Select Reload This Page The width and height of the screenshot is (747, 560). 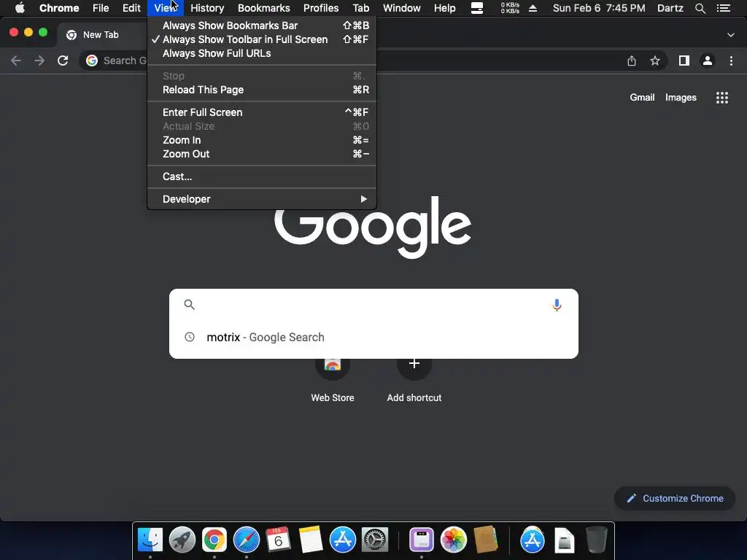262,90
